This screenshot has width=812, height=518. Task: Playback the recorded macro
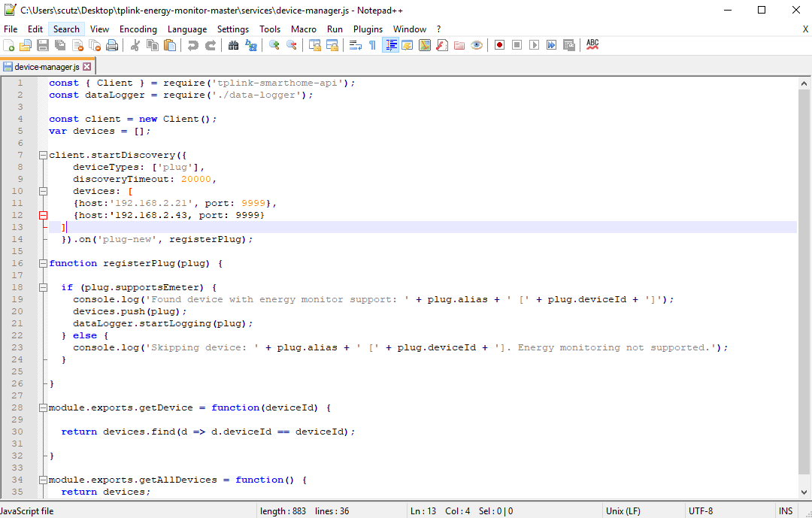pos(534,45)
